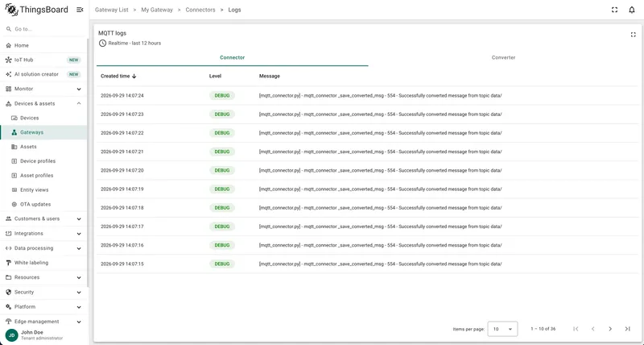Click the OTA updates icon

(x=14, y=205)
